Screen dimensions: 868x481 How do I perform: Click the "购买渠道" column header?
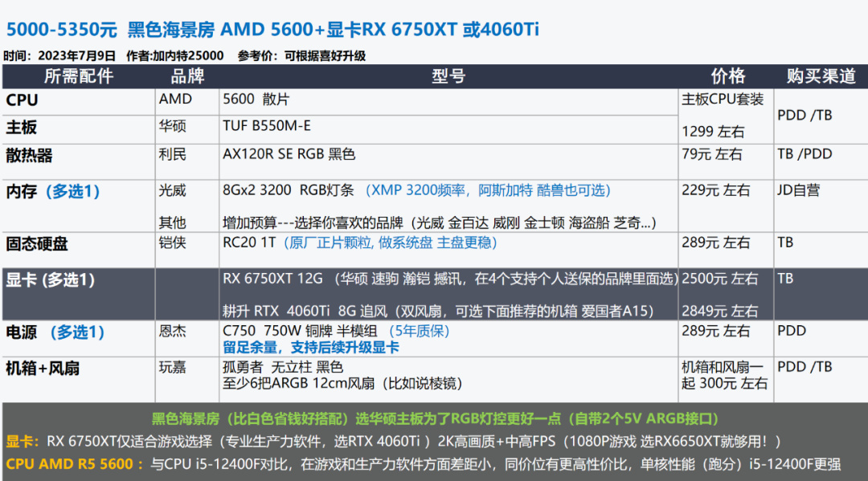821,76
